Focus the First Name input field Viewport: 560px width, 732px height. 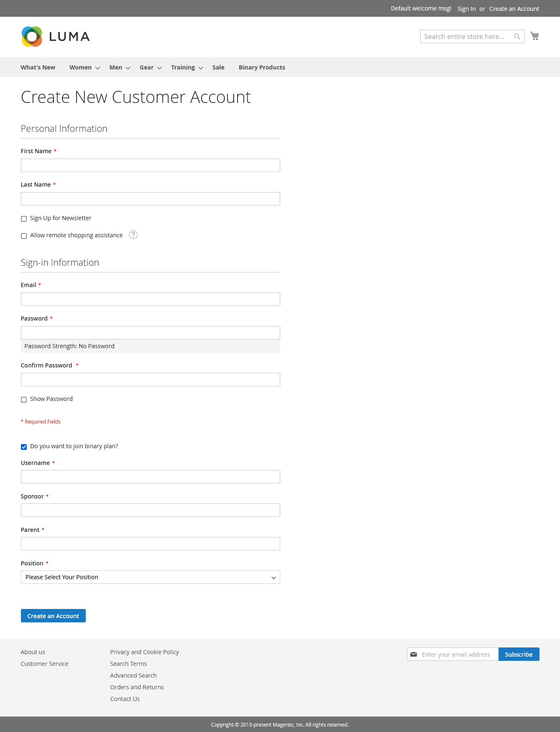pos(150,165)
